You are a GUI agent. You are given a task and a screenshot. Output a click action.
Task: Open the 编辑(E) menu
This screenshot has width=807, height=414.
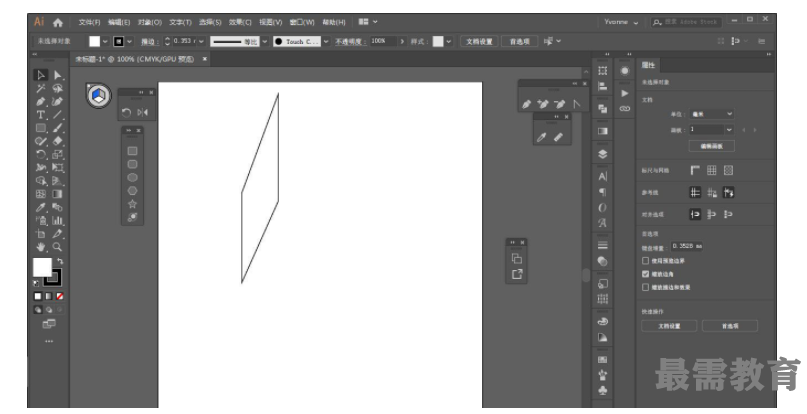coord(119,22)
